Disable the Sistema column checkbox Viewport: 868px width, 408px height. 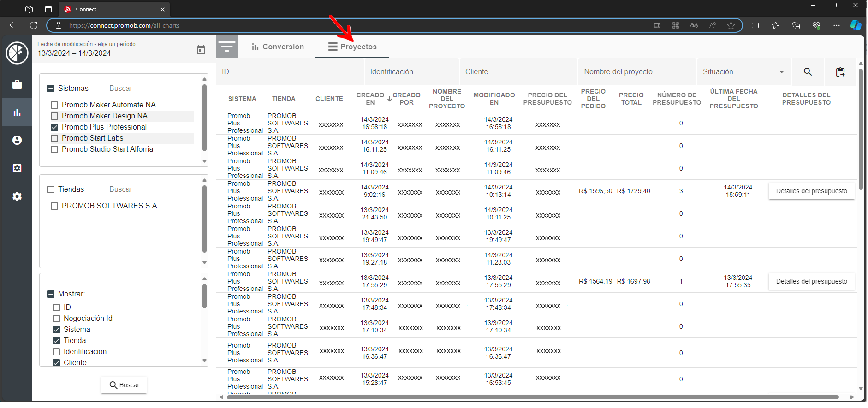pos(56,330)
